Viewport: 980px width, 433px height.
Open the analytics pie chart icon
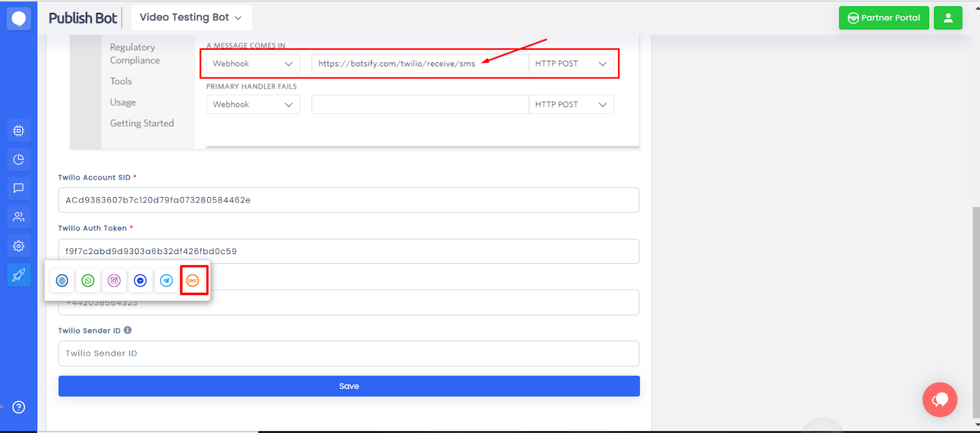point(18,159)
